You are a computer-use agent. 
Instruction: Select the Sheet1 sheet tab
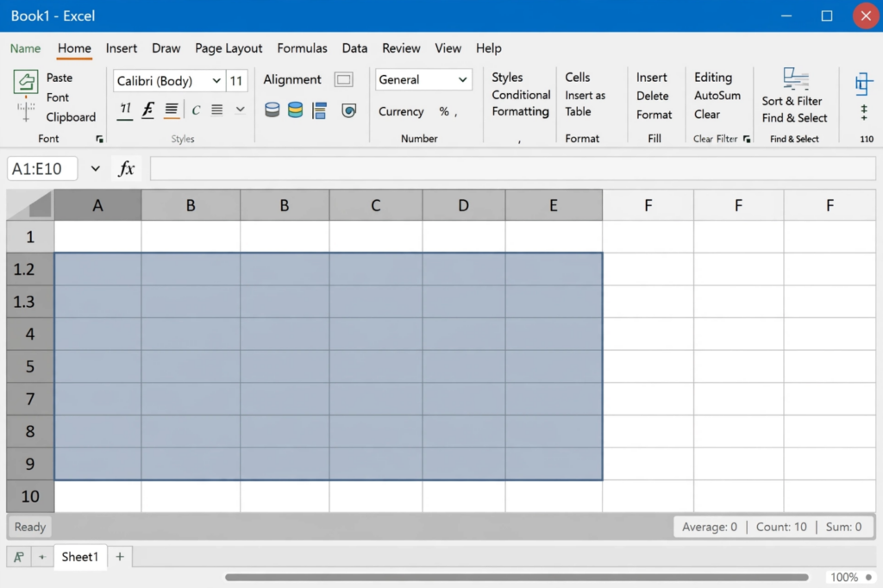pos(80,556)
